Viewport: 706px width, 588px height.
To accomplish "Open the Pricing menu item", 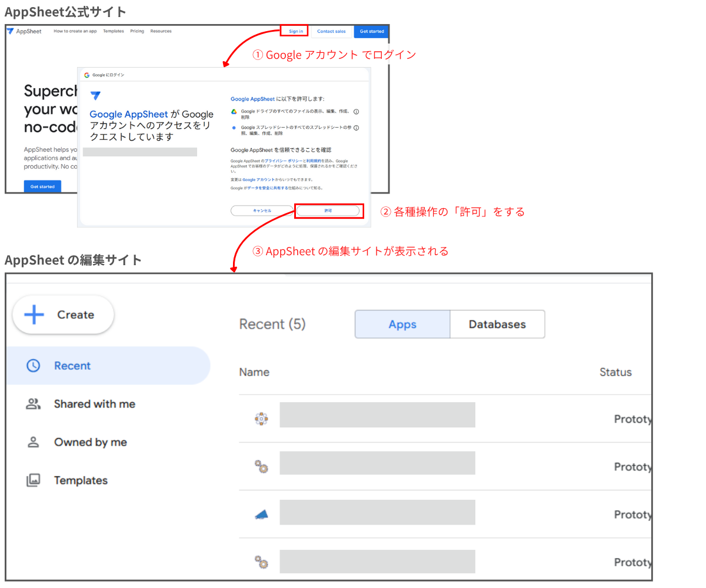I will tap(137, 31).
